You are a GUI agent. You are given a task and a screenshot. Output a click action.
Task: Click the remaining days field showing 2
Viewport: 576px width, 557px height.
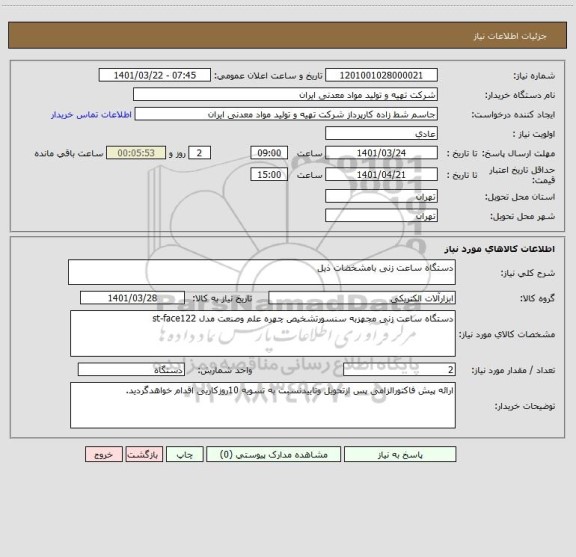(199, 153)
